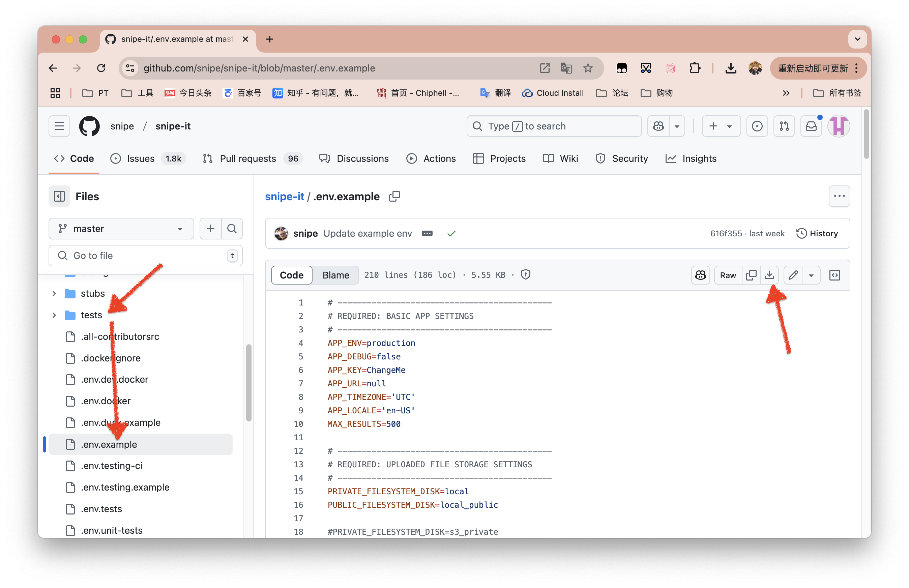
Task: Collapse the file tree side panel
Action: (x=59, y=196)
